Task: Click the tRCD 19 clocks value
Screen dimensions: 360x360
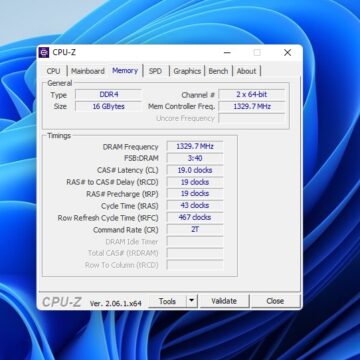Action: [x=195, y=182]
